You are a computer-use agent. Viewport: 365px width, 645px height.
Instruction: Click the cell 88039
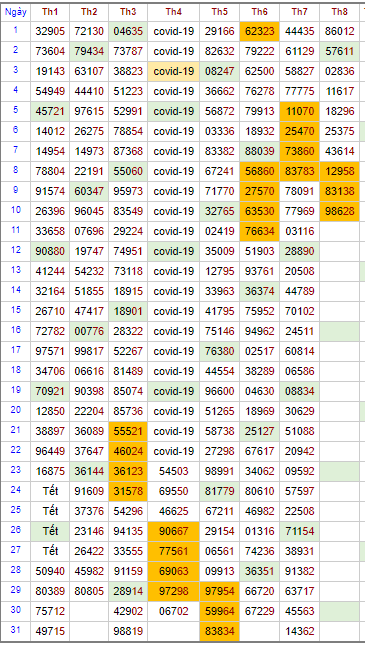click(259, 151)
